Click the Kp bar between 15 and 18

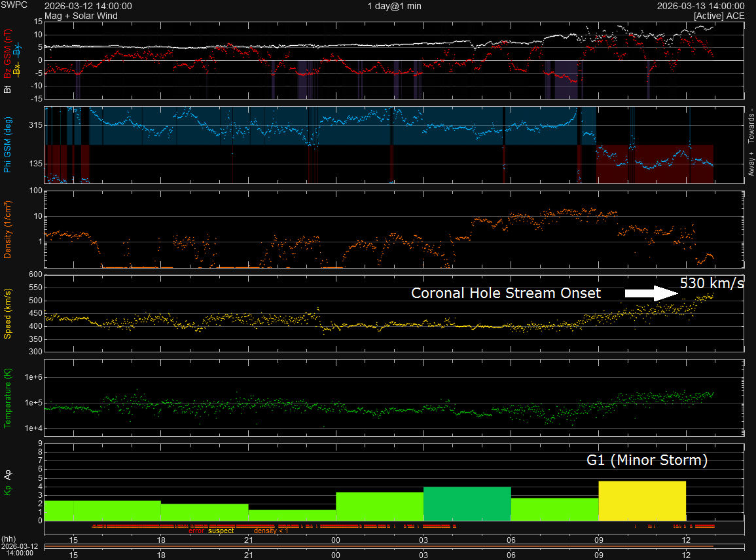[117, 511]
